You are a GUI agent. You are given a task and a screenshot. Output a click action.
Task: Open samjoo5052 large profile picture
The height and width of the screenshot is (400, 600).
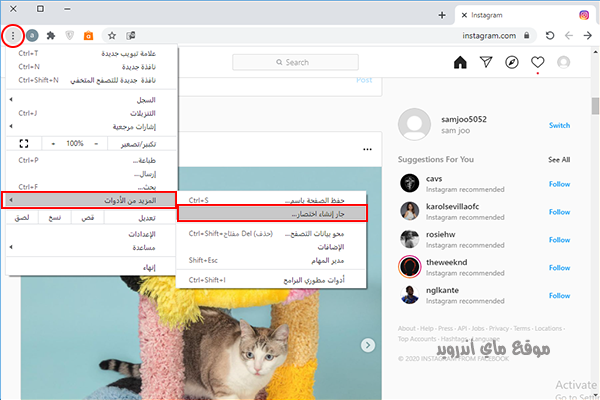414,124
